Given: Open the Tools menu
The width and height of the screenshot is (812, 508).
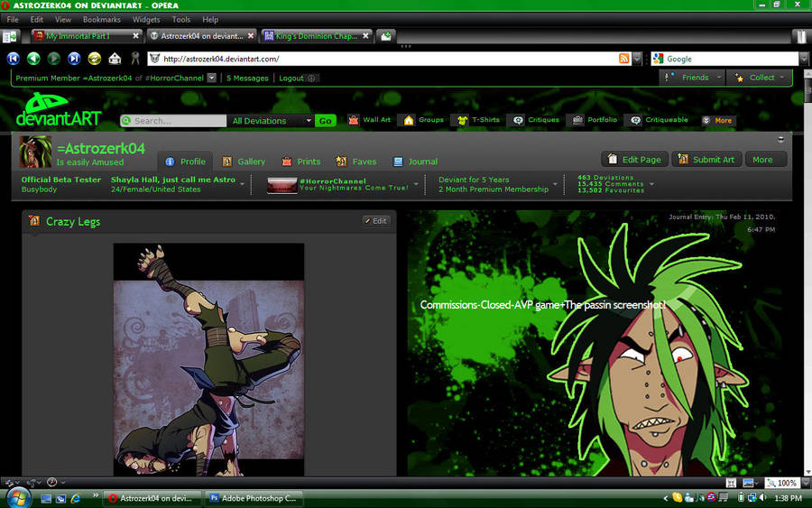Looking at the screenshot, I should tap(181, 20).
